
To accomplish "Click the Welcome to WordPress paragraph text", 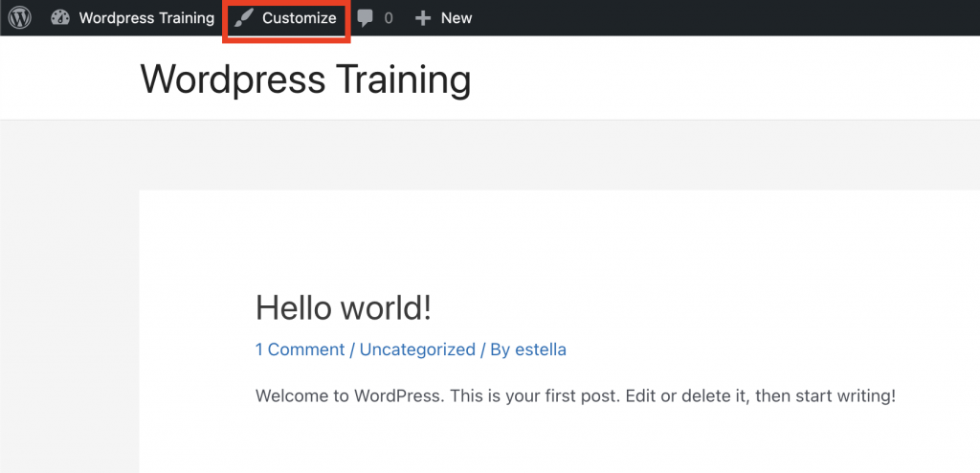I will tap(575, 396).
